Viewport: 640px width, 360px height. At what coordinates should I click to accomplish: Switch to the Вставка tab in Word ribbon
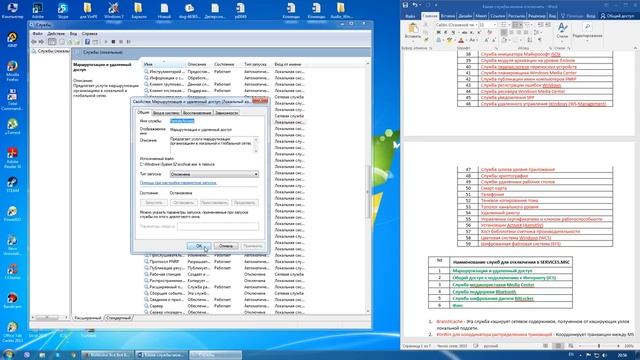tap(448, 16)
